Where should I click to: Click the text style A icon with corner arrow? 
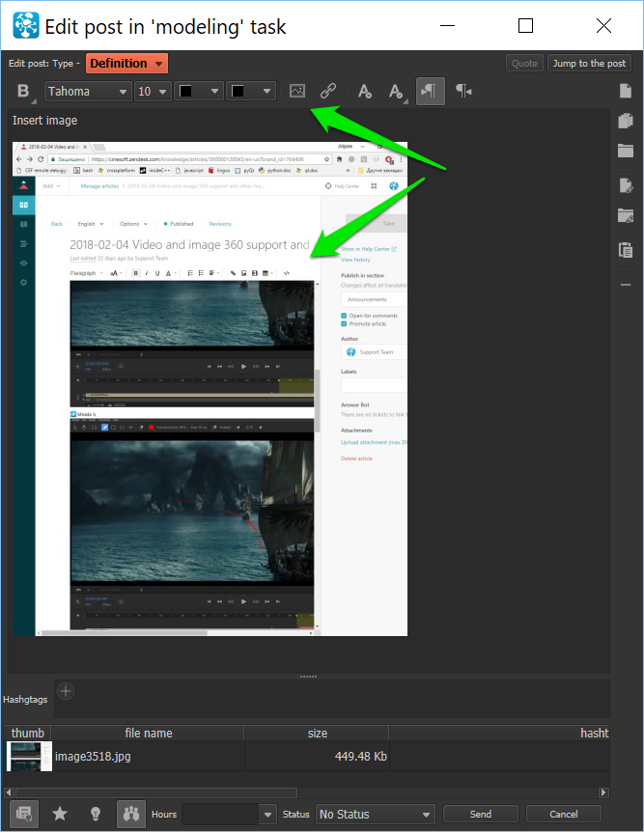point(396,92)
